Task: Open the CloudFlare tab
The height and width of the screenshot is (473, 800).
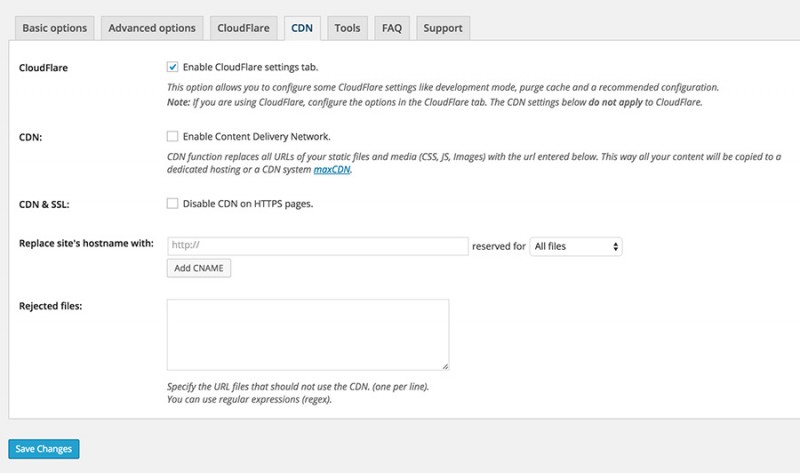Action: 243,28
